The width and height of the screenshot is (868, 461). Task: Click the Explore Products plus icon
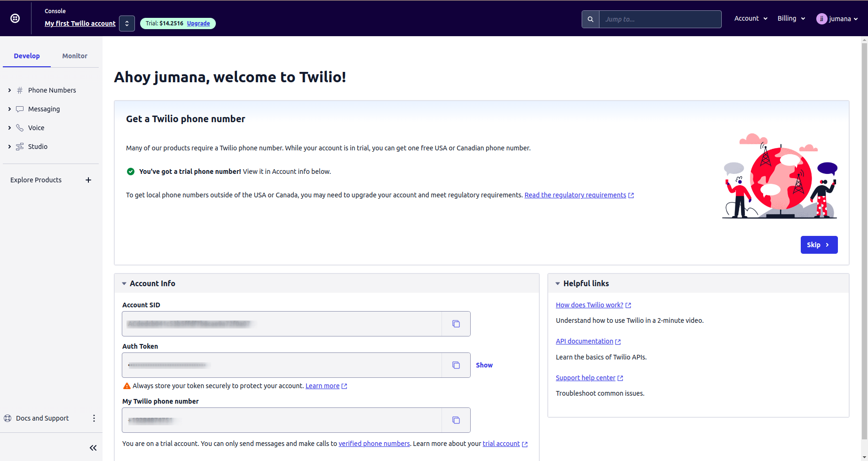coord(88,180)
